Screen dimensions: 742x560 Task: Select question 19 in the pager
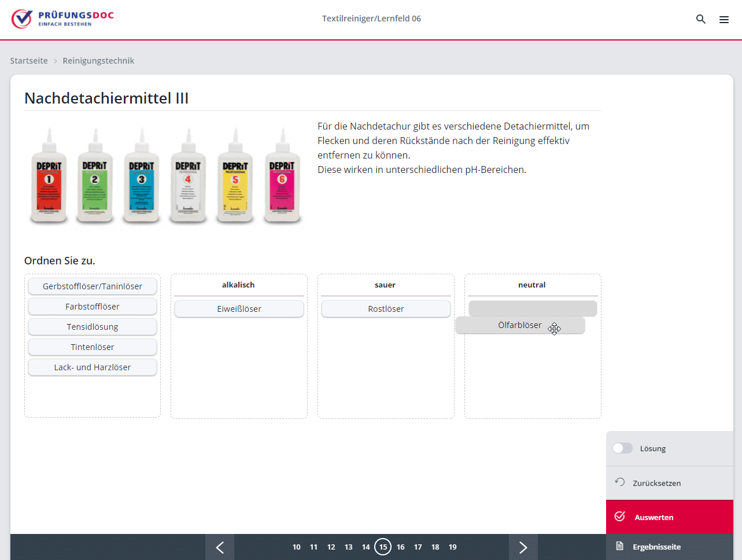click(452, 547)
